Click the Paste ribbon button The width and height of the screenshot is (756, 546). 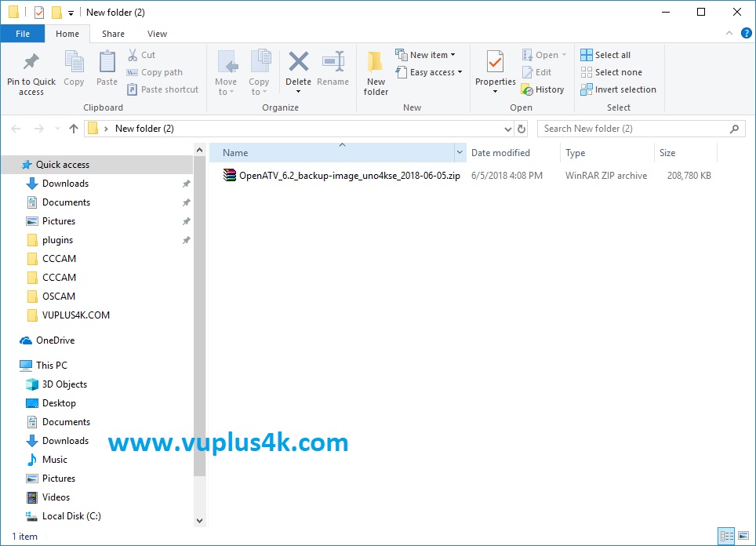click(x=107, y=68)
